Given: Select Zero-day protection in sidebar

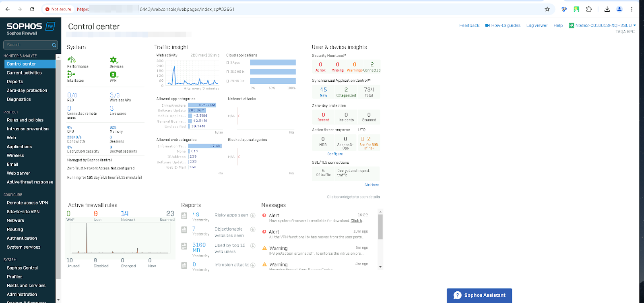Looking at the screenshot, I should [27, 91].
